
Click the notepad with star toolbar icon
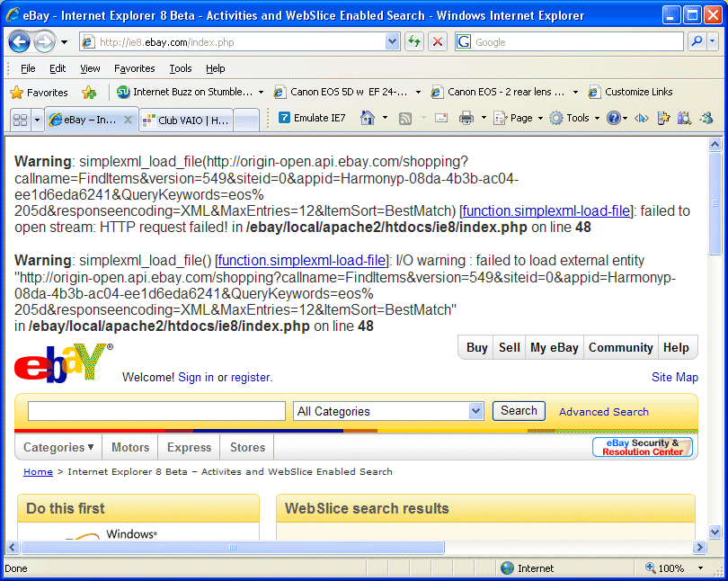click(664, 119)
